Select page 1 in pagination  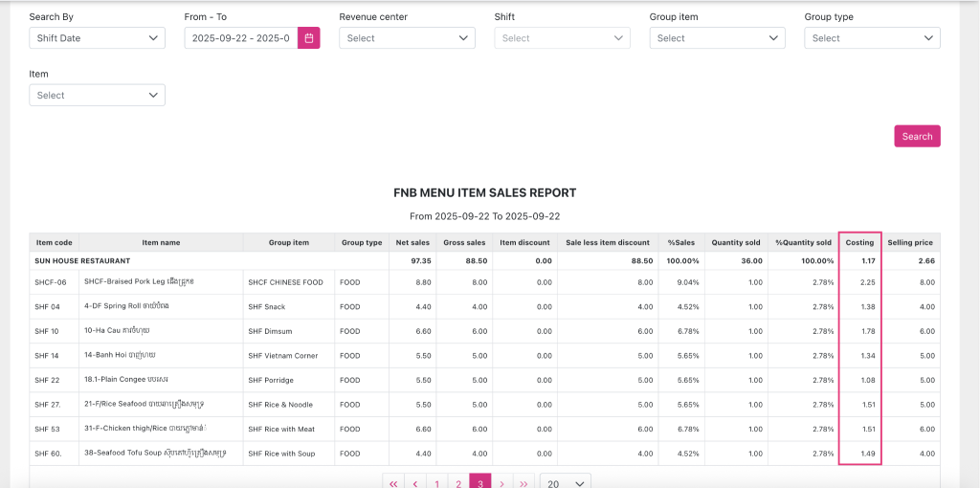[437, 483]
